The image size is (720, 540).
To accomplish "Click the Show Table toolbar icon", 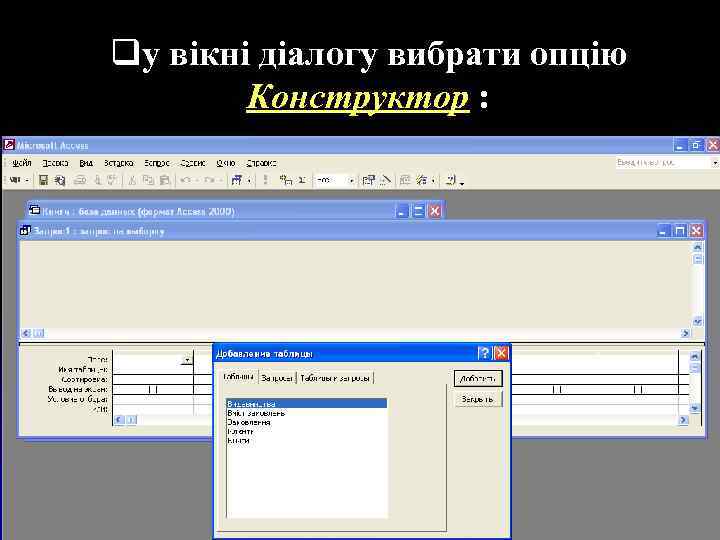I will [x=286, y=180].
